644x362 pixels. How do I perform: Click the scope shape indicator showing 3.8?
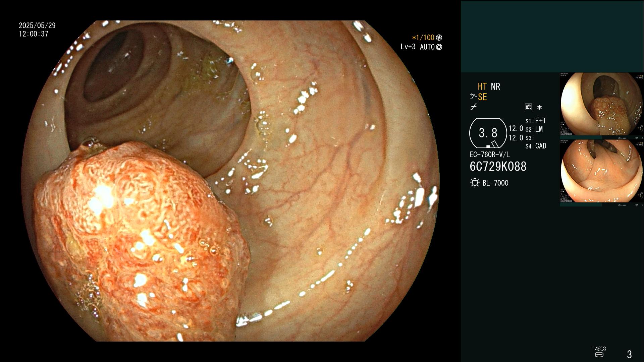click(x=488, y=133)
